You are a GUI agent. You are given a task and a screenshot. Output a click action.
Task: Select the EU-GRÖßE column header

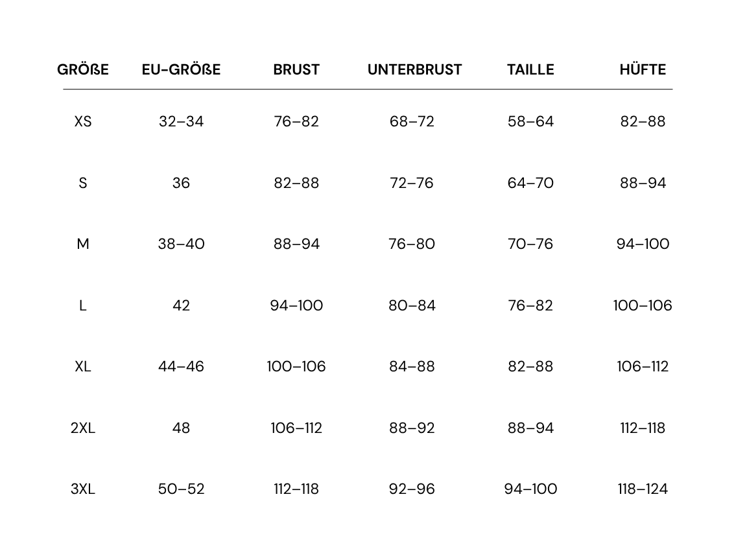(181, 69)
